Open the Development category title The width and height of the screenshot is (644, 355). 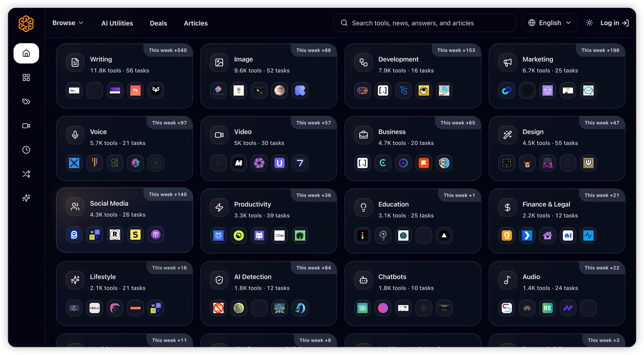398,59
